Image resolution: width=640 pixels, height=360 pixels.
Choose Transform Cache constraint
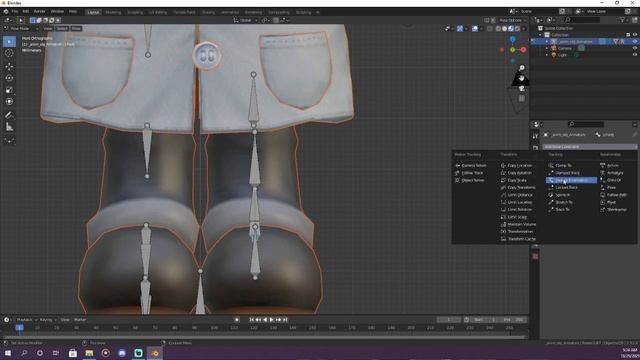coord(518,239)
